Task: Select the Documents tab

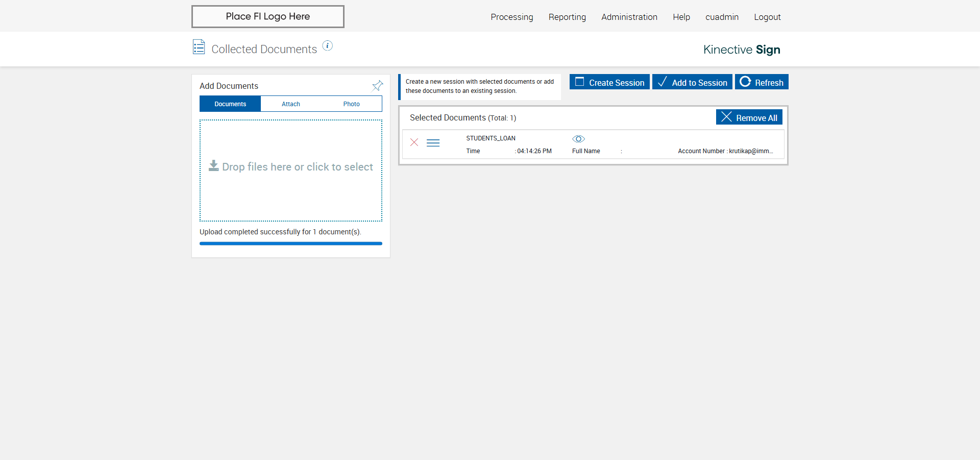Action: tap(230, 104)
